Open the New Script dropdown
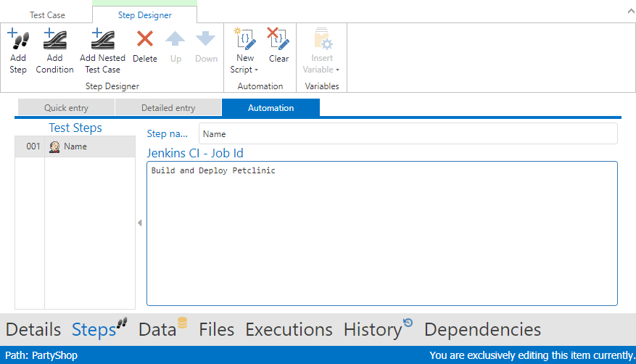Screen dimensions: 636x364 tap(245, 64)
